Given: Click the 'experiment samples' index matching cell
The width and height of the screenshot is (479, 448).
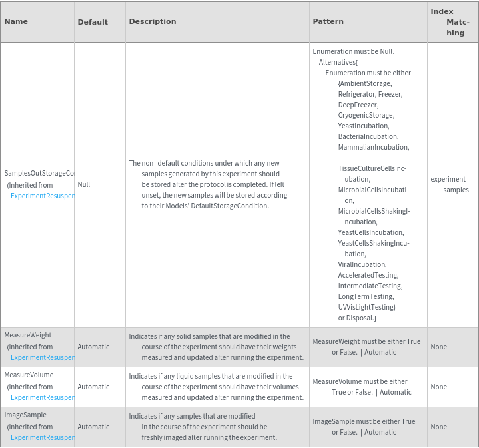Looking at the screenshot, I should click(x=450, y=184).
